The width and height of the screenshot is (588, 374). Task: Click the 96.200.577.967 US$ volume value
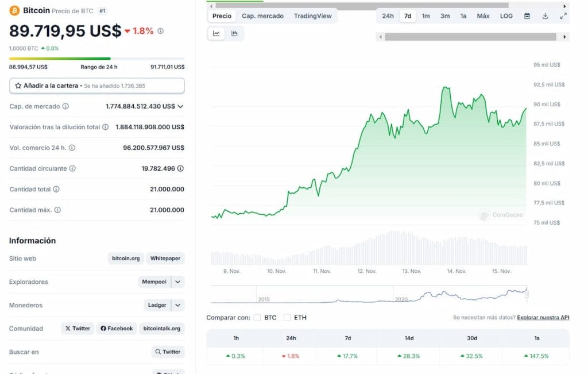pyautogui.click(x=153, y=148)
